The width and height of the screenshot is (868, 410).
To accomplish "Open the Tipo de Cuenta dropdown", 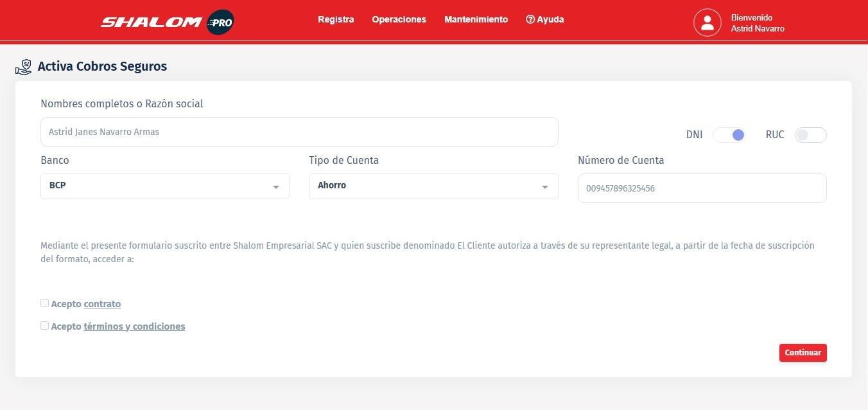I will (433, 186).
